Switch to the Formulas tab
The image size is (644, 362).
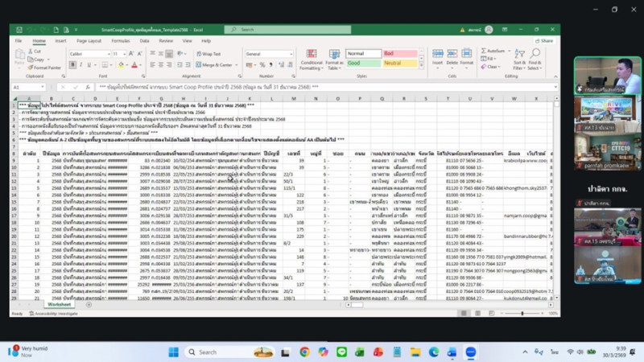tap(120, 40)
